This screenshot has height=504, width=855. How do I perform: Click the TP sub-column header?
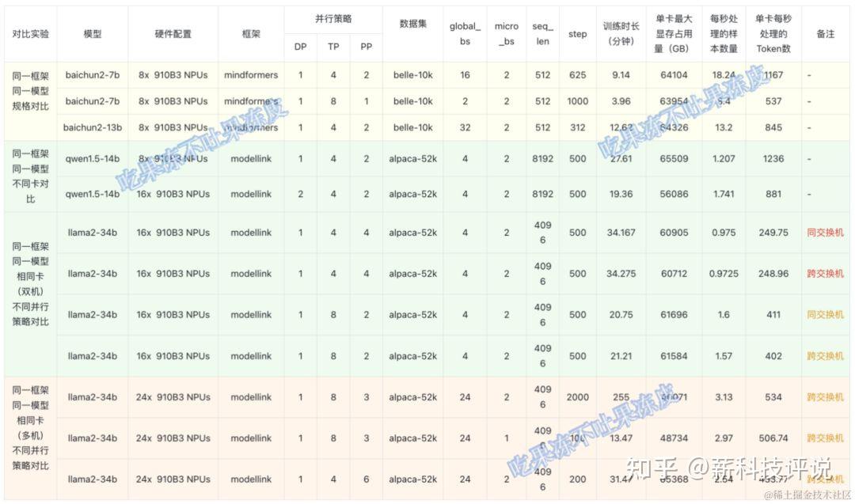pyautogui.click(x=333, y=47)
